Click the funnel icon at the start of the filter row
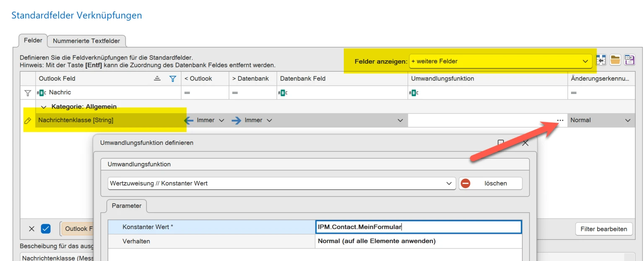This screenshot has height=261, width=644. coord(28,93)
